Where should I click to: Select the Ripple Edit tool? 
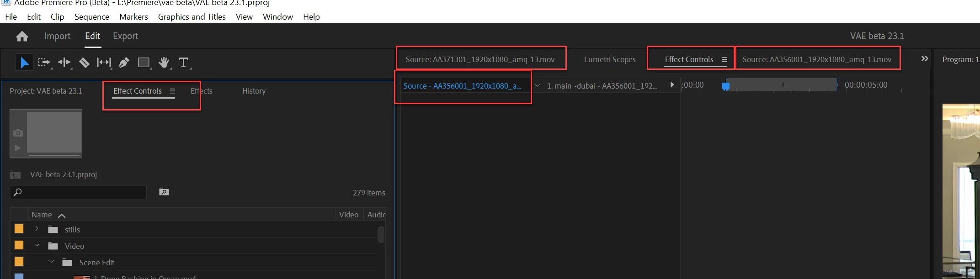[64, 63]
